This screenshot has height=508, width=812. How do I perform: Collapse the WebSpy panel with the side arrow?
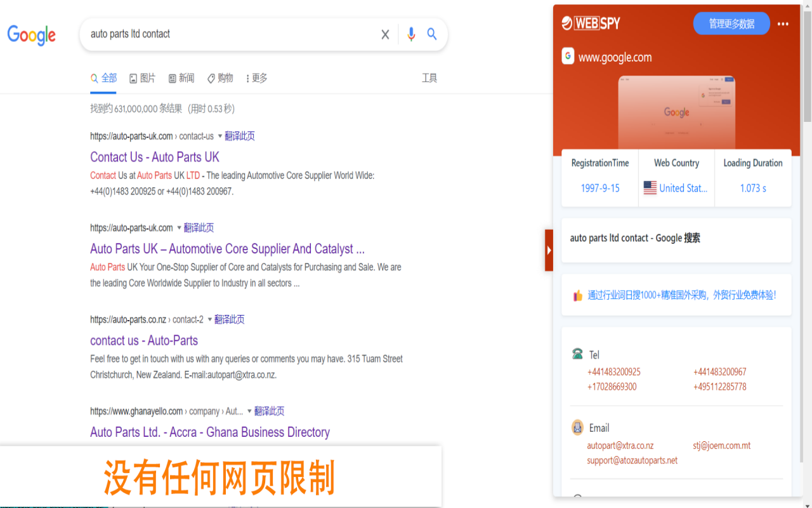pos(549,250)
